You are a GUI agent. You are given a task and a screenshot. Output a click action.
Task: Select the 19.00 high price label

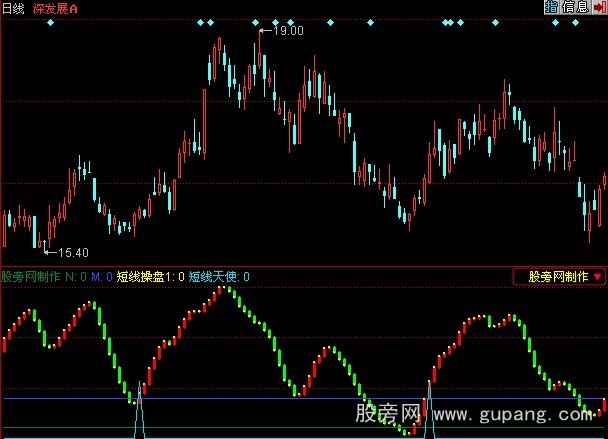coord(288,31)
